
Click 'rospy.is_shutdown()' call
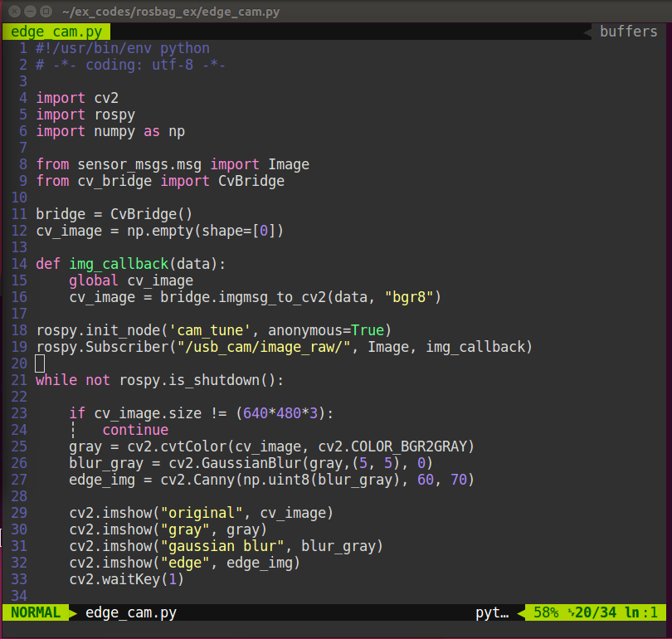pos(197,380)
